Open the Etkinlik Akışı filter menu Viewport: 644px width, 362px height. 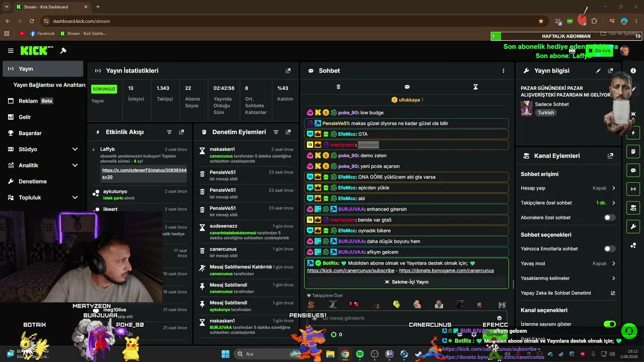coord(169,132)
